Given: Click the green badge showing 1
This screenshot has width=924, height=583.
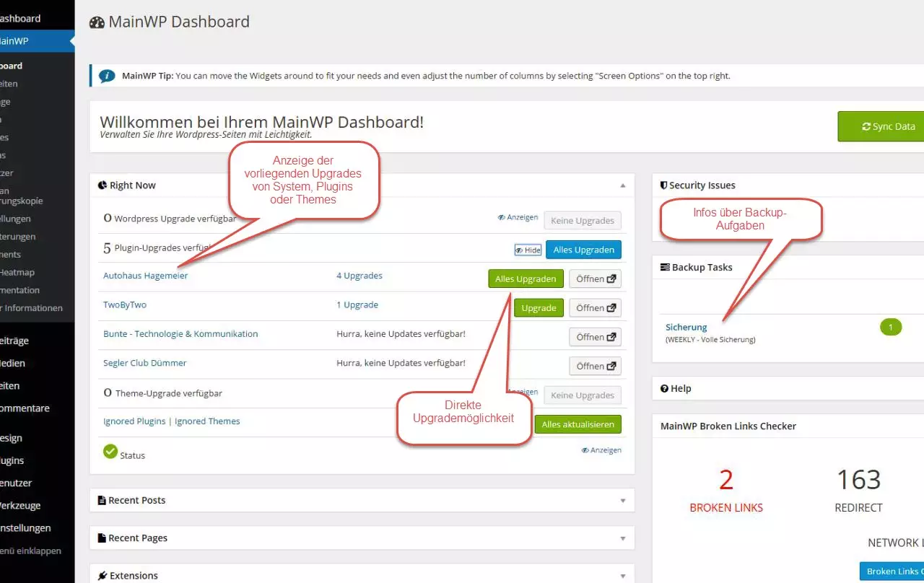Looking at the screenshot, I should pos(891,327).
